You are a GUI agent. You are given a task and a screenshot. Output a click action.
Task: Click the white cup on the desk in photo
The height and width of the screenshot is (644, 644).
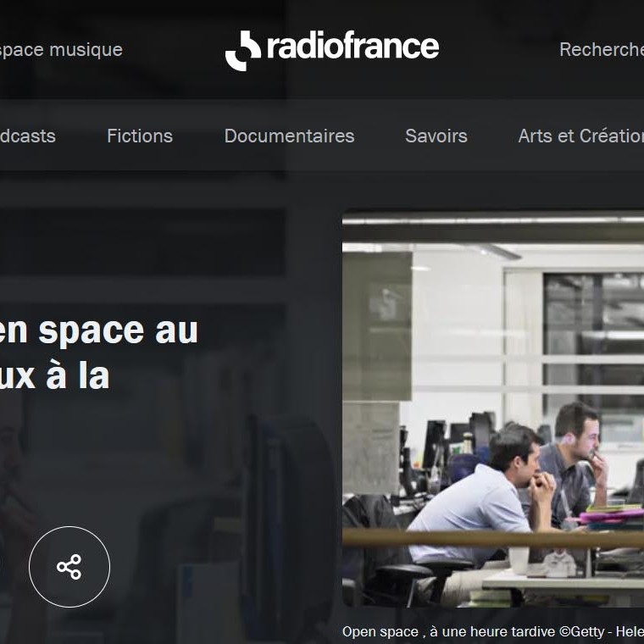519,560
